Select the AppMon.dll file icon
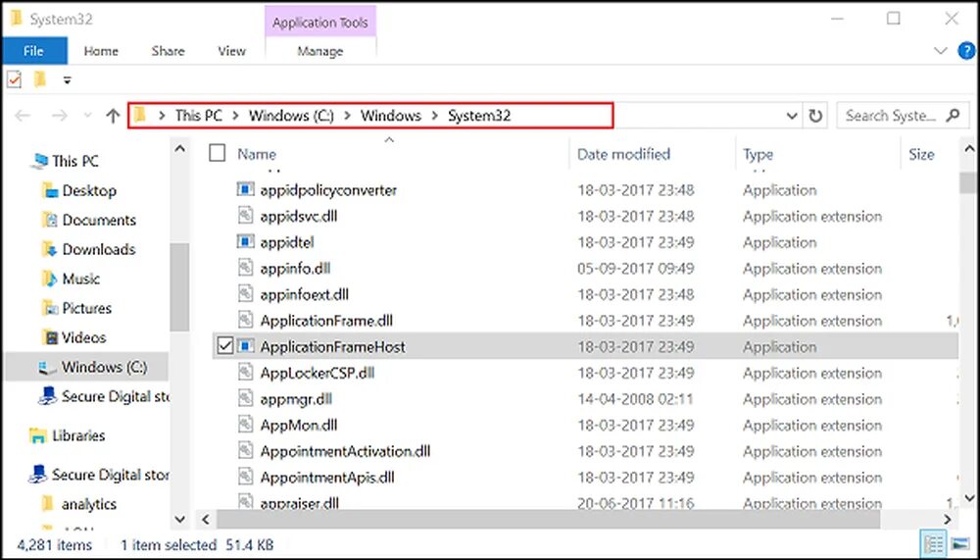This screenshot has width=980, height=560. pos(246,425)
